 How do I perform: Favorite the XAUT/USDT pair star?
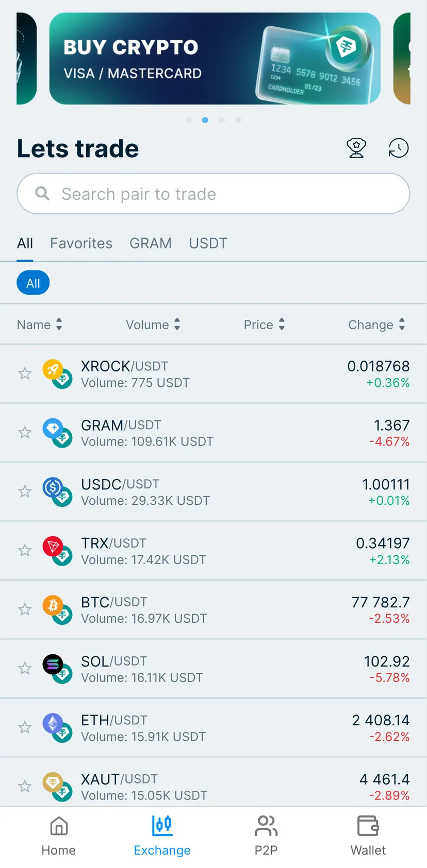coord(25,786)
